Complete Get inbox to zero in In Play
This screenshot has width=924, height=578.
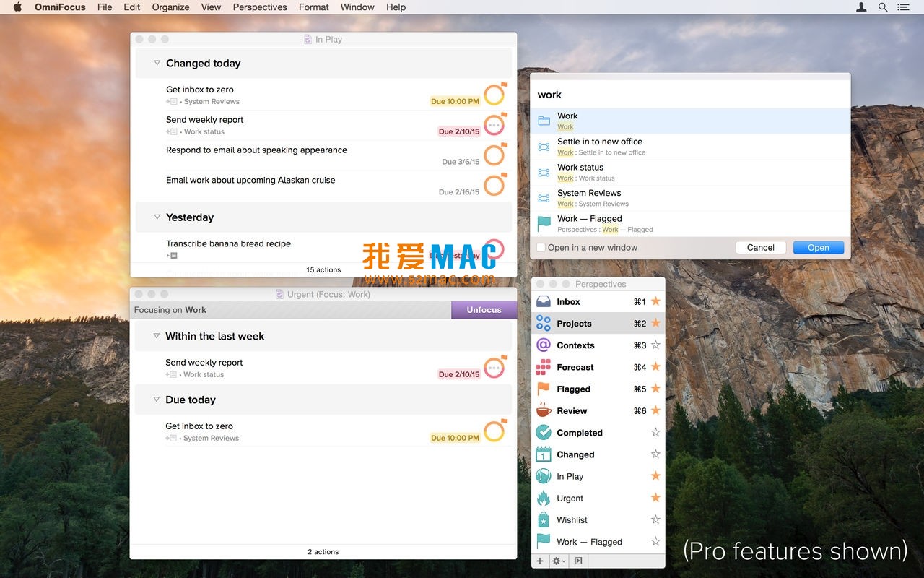point(494,95)
